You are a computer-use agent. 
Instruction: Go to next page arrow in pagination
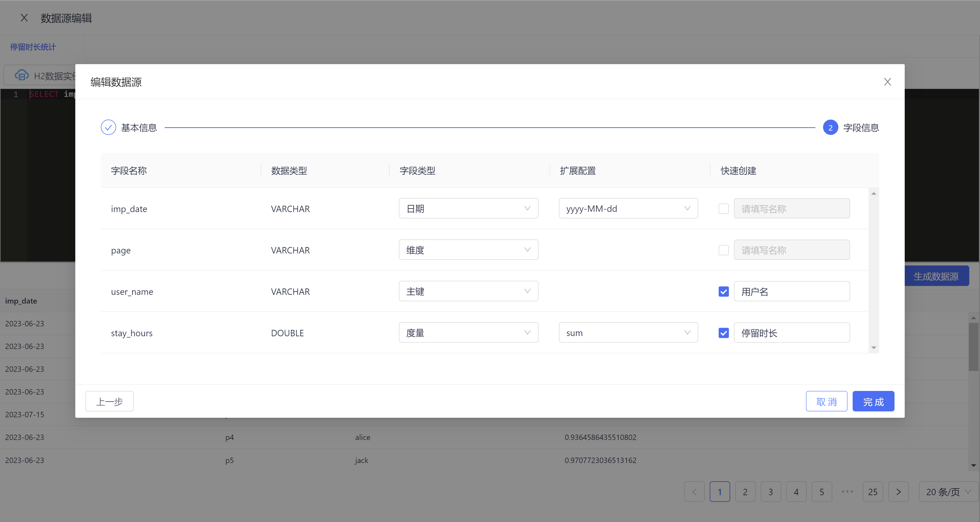[898, 492]
